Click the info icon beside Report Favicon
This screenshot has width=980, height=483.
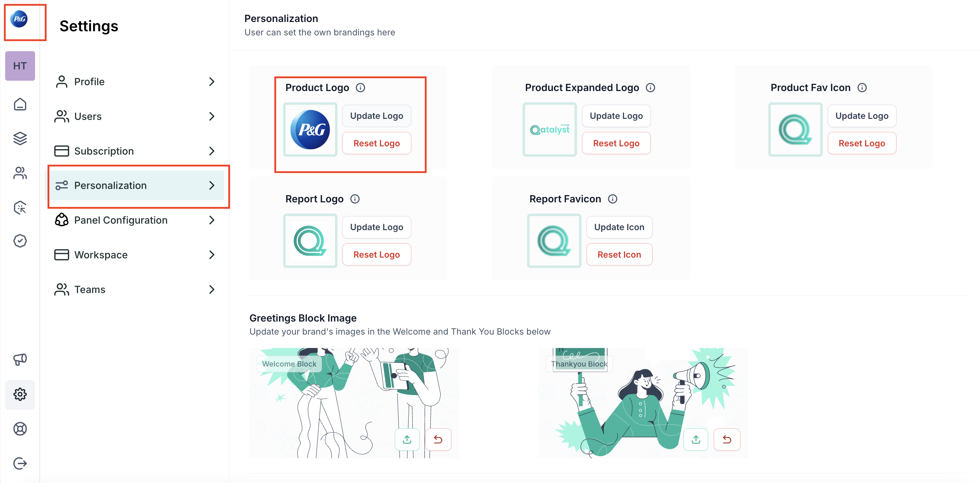612,199
